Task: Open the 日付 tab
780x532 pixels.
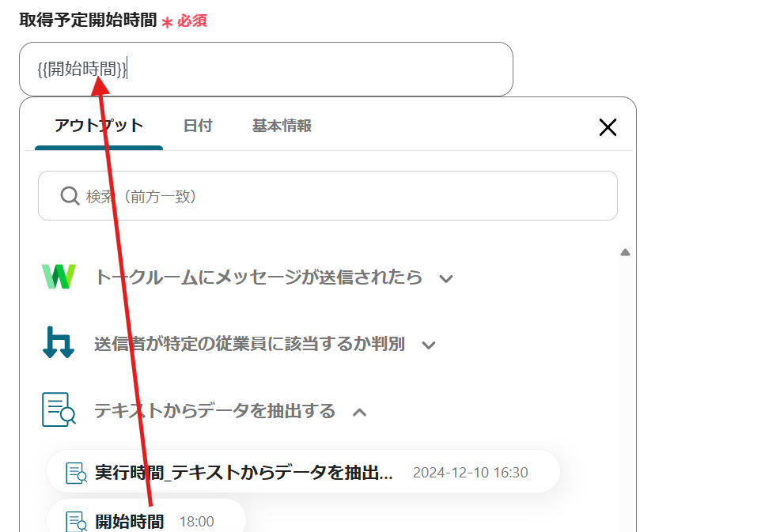Action: (x=198, y=126)
